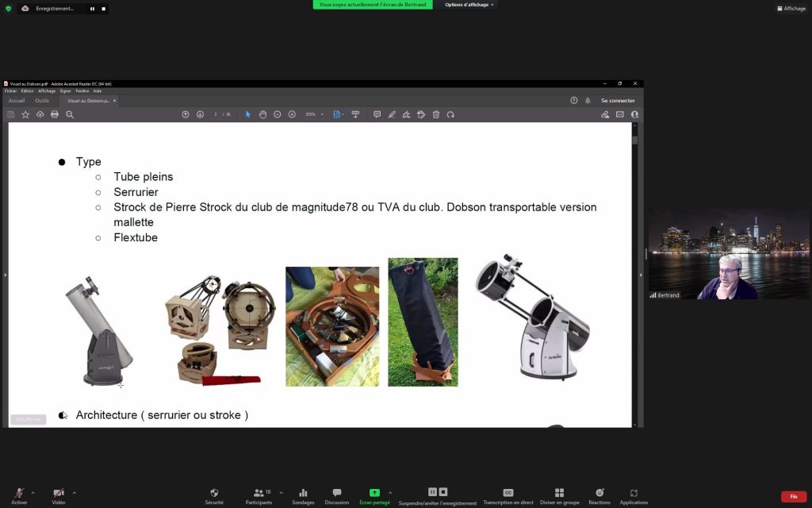Screen dimensions: 812x508
Task: Close the Visuel au Dobson PDF tab
Action: coord(114,101)
